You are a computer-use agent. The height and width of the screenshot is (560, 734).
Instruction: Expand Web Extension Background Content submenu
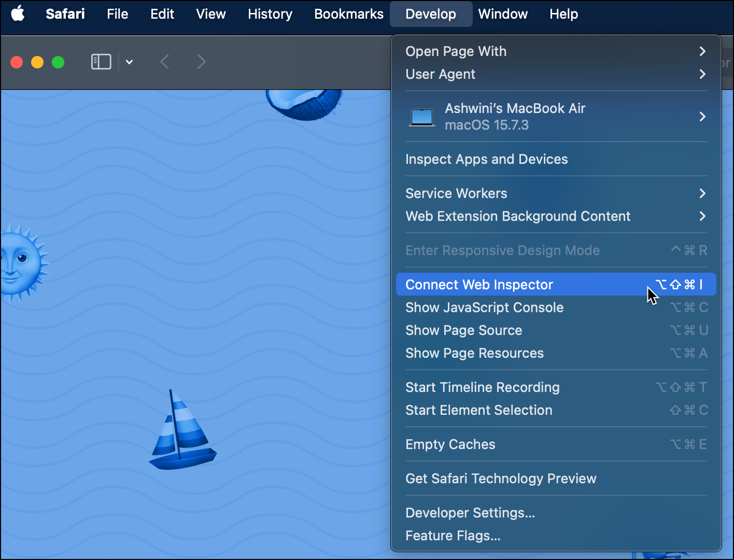tap(556, 216)
